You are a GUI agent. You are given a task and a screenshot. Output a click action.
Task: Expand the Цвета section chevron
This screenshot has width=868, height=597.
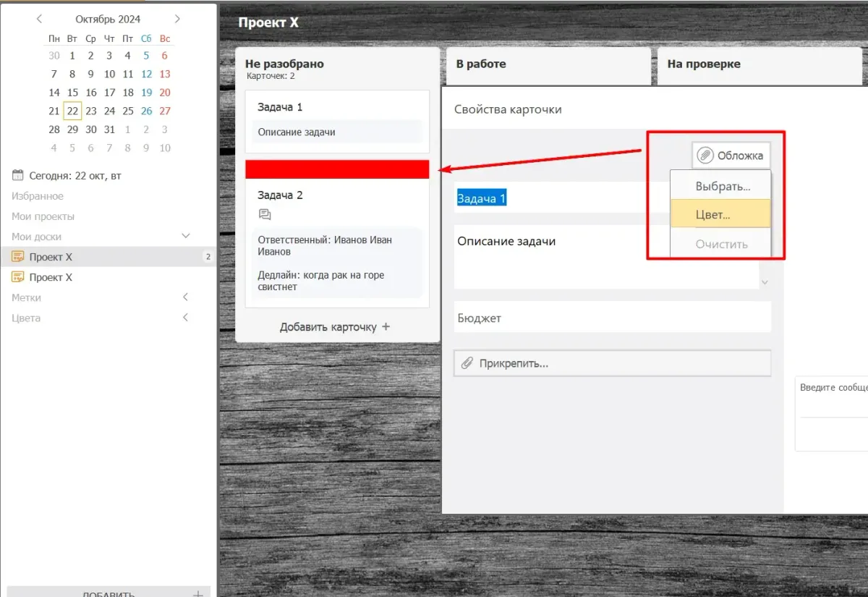185,318
